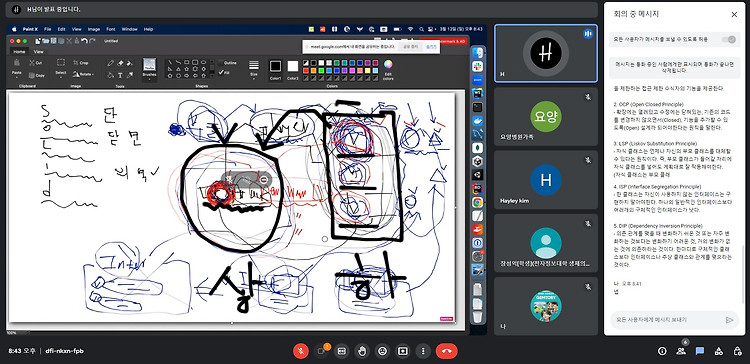
Task: Open the File menu in menu bar
Action: click(47, 29)
